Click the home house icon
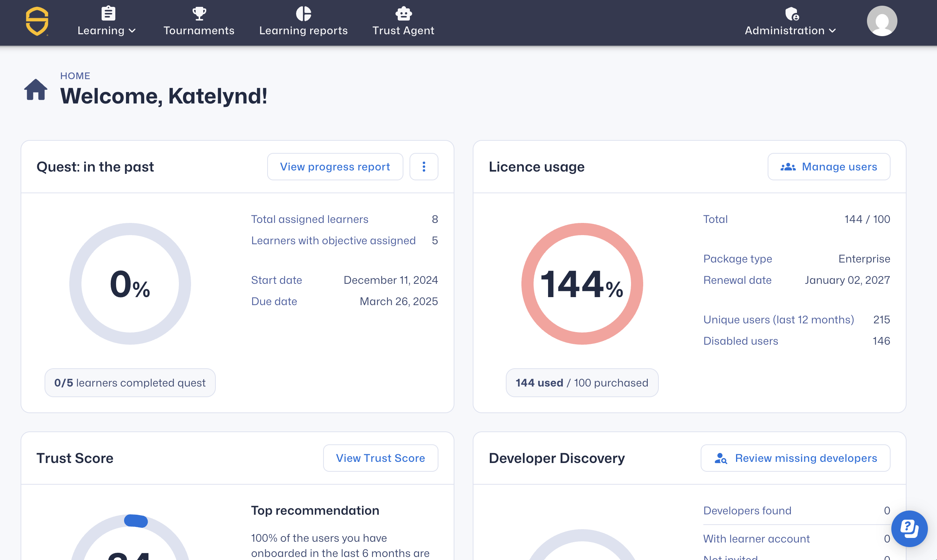Screen dimensions: 937x560 [x=36, y=90]
